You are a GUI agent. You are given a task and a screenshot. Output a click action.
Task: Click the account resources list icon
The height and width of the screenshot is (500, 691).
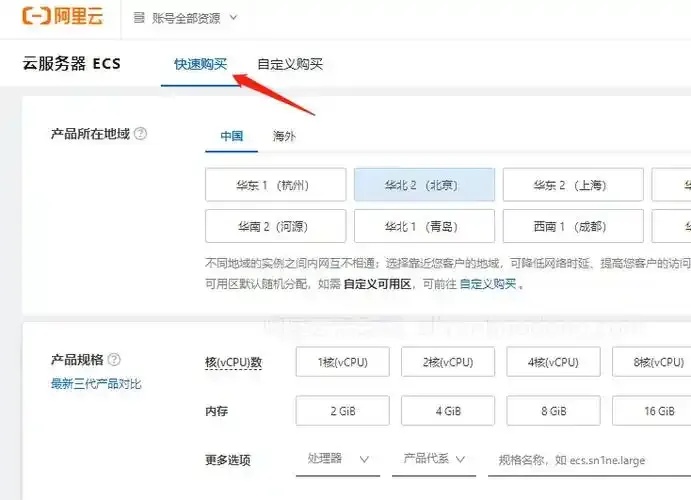tap(139, 18)
